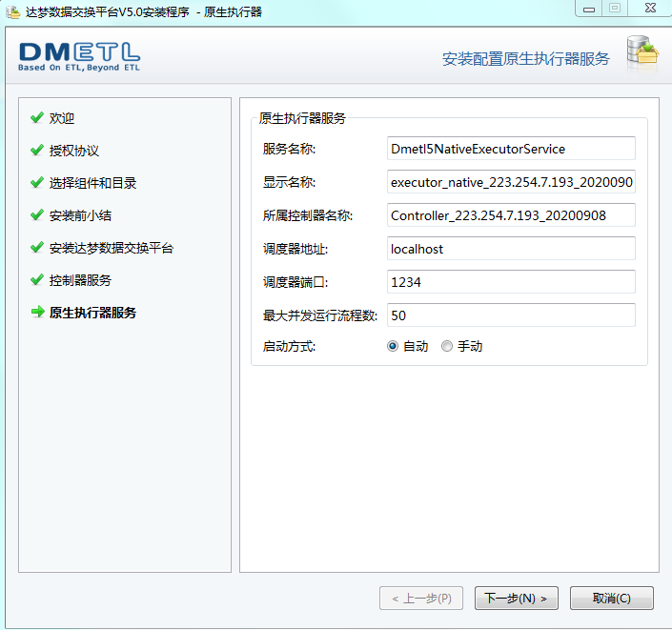Focus the 所属控制器名称 input field

pos(511,215)
